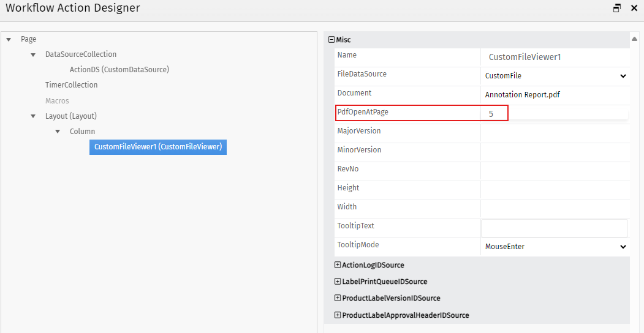
Task: Select CustomFileViewer1 (CustomFileViewer) node
Action: [x=158, y=147]
